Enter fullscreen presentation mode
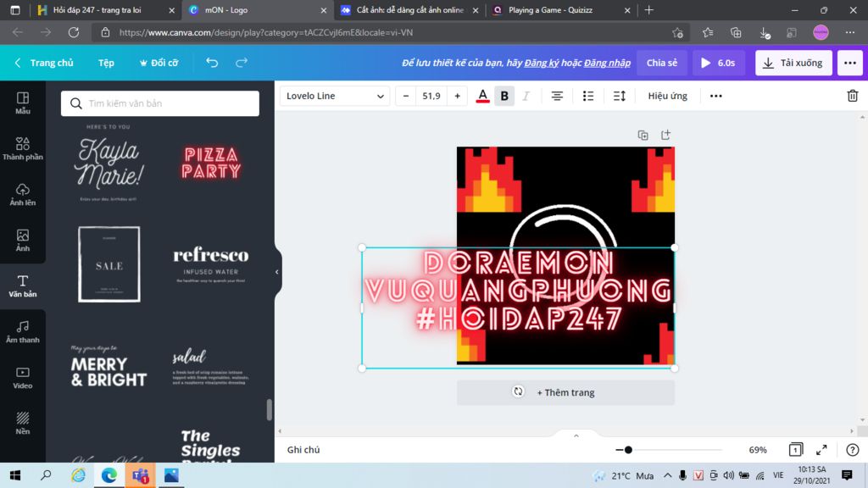868x488 pixels. 821,450
